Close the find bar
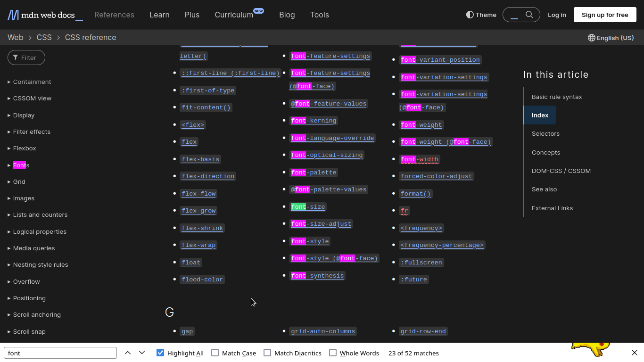644x362 pixels. click(x=634, y=353)
